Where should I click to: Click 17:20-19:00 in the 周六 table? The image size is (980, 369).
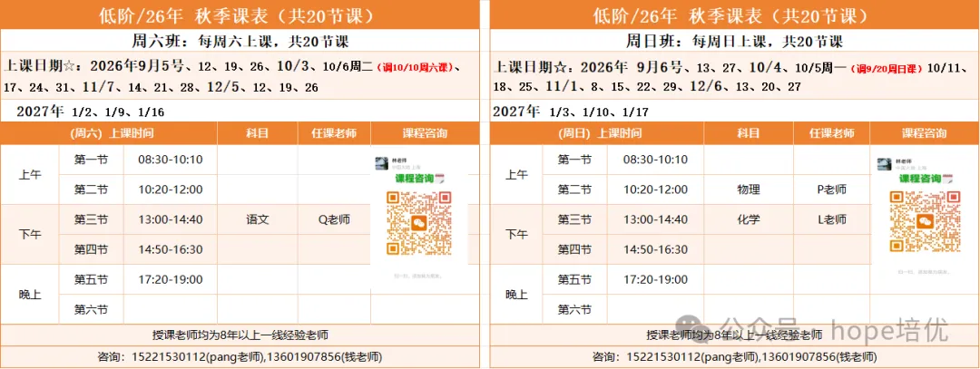click(171, 280)
